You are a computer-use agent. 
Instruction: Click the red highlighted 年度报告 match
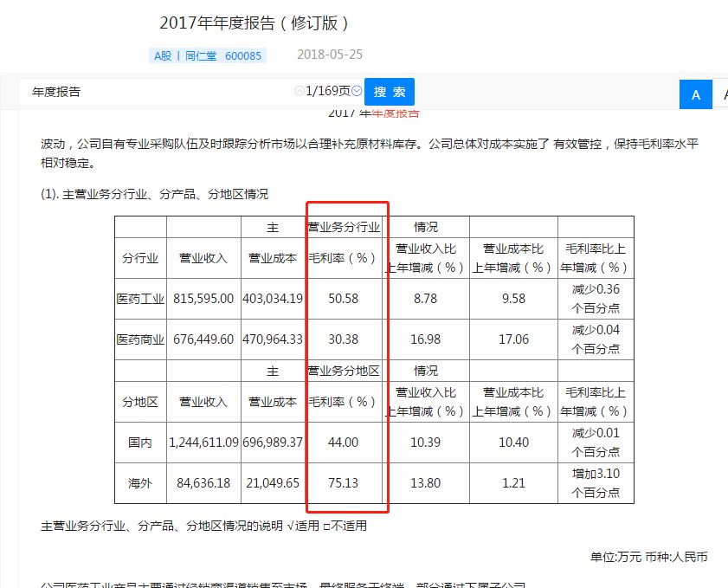[397, 112]
